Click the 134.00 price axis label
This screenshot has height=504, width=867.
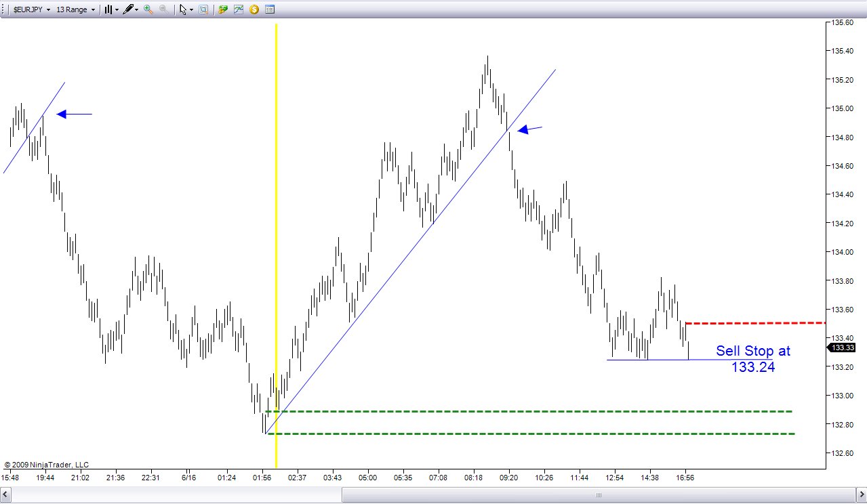coord(843,252)
